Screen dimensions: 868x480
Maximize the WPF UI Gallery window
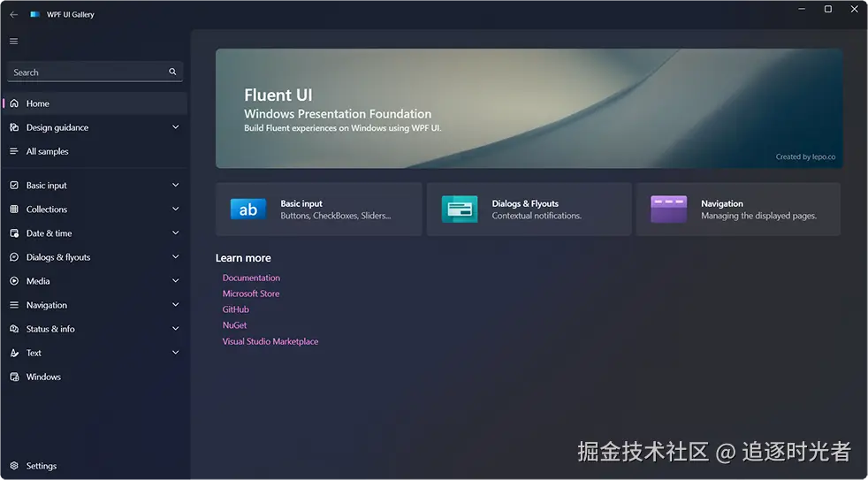point(828,10)
